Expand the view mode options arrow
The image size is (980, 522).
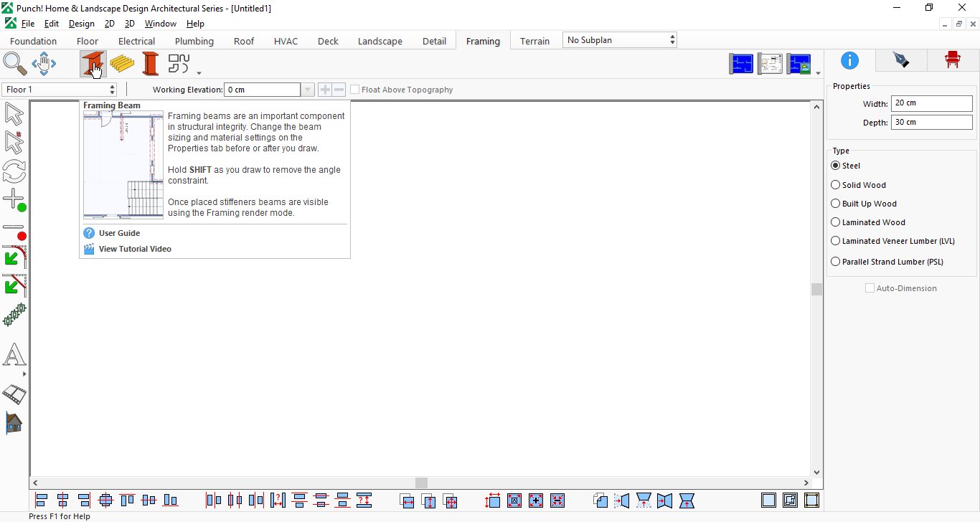click(818, 72)
